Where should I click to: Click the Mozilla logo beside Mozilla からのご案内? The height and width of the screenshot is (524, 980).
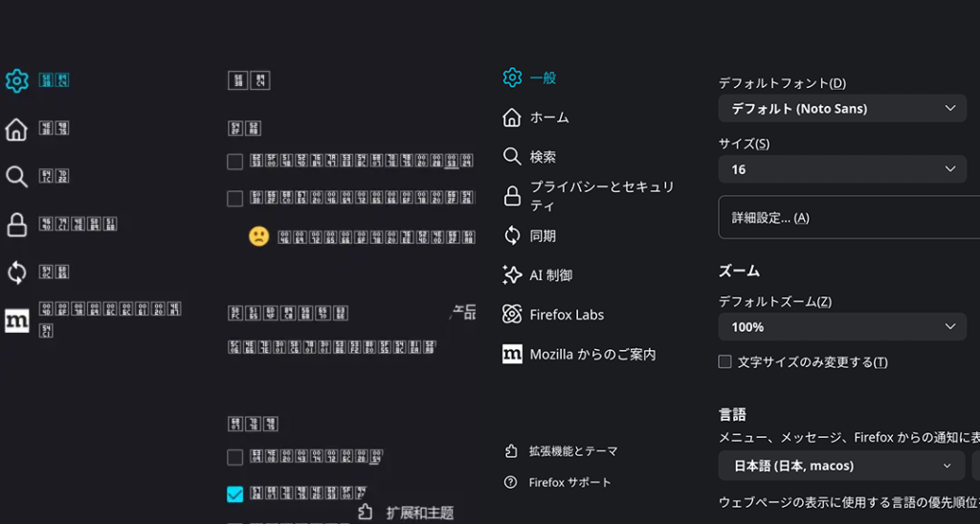click(x=512, y=355)
